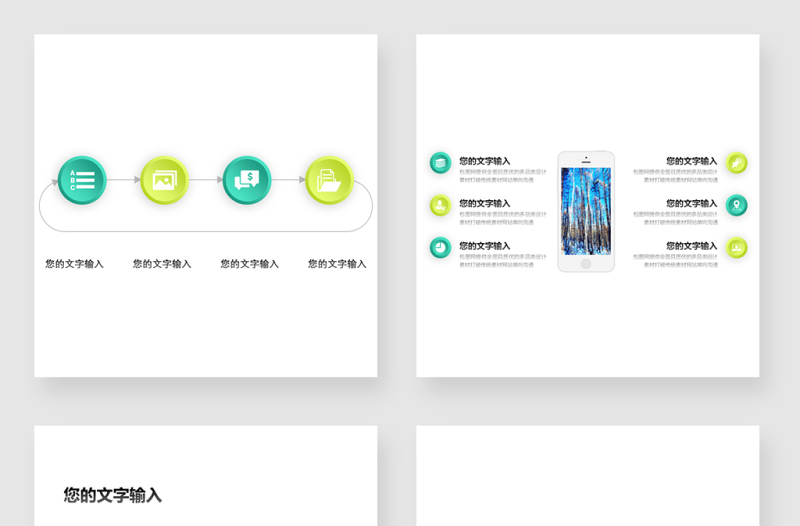Select the small teal stacked layers icon

pos(440,163)
